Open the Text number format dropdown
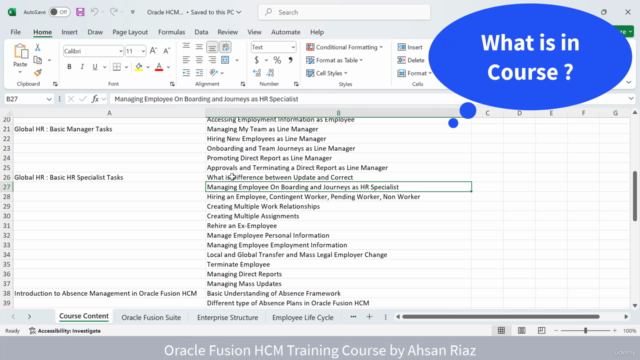 (293, 47)
